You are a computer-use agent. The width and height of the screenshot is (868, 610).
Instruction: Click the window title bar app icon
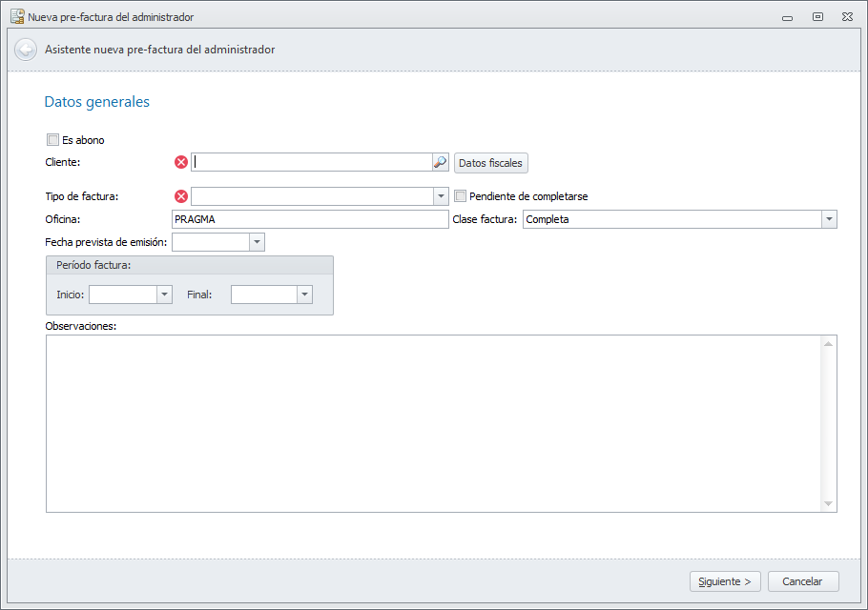(17, 16)
